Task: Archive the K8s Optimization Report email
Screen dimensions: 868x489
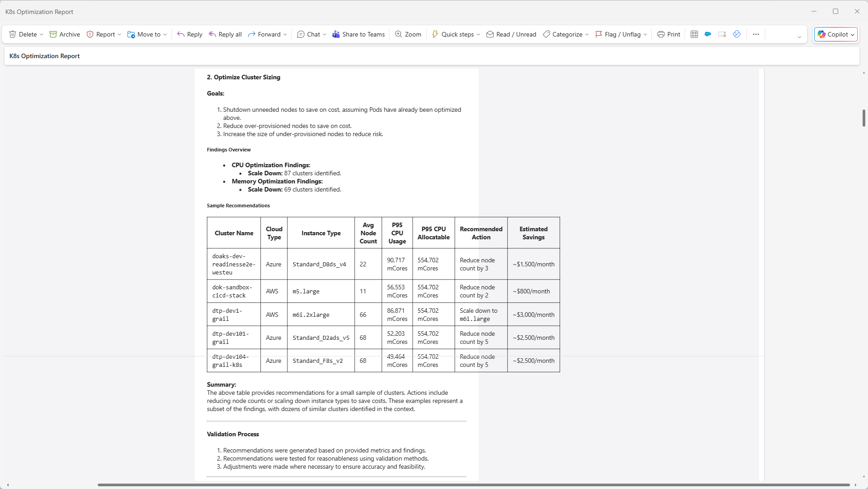Action: click(x=64, y=34)
